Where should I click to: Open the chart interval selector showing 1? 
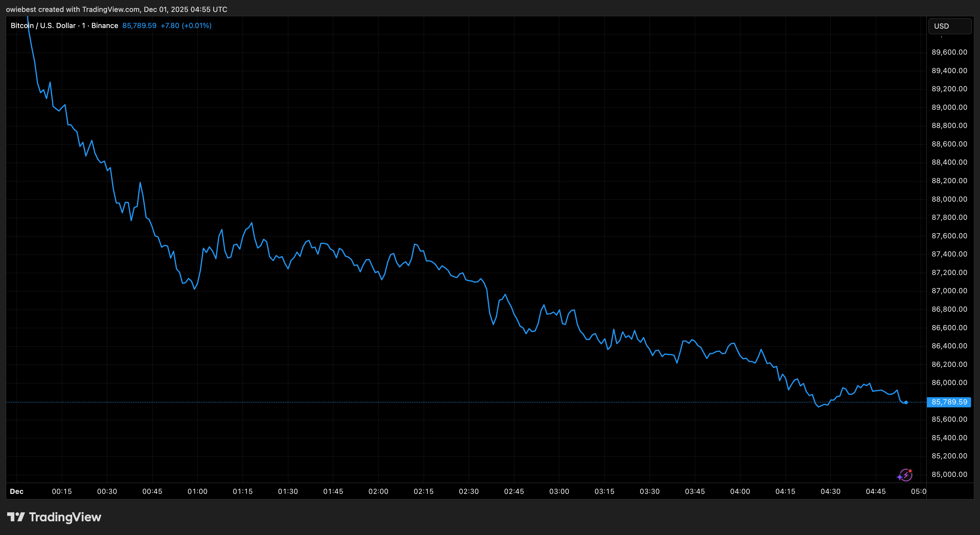pyautogui.click(x=84, y=25)
